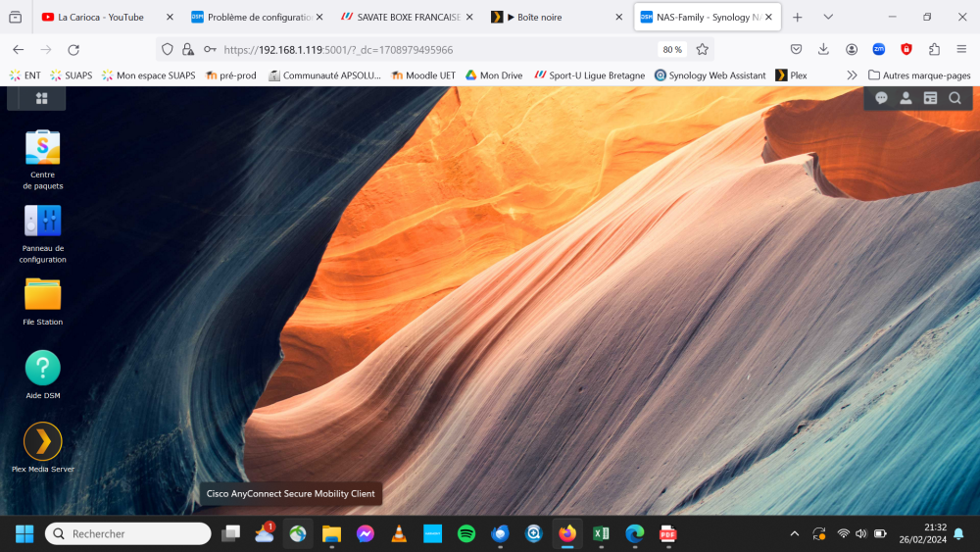The width and height of the screenshot is (980, 552).
Task: Click the Rechercher taskbar search box
Action: (x=128, y=534)
